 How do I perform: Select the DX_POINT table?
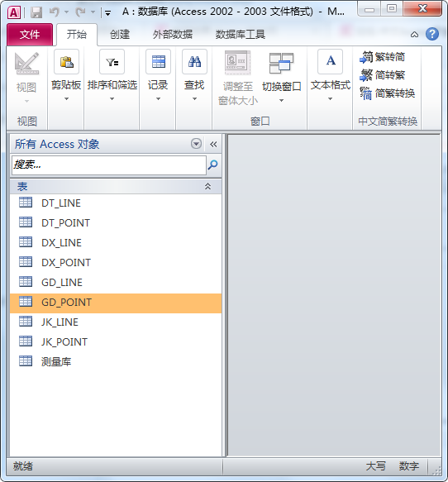[116, 263]
